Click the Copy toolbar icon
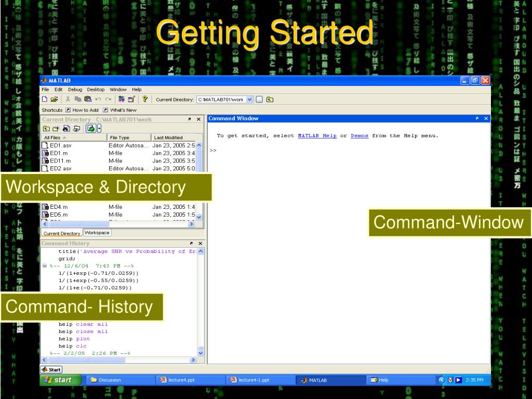Image resolution: width=532 pixels, height=399 pixels. (78, 99)
